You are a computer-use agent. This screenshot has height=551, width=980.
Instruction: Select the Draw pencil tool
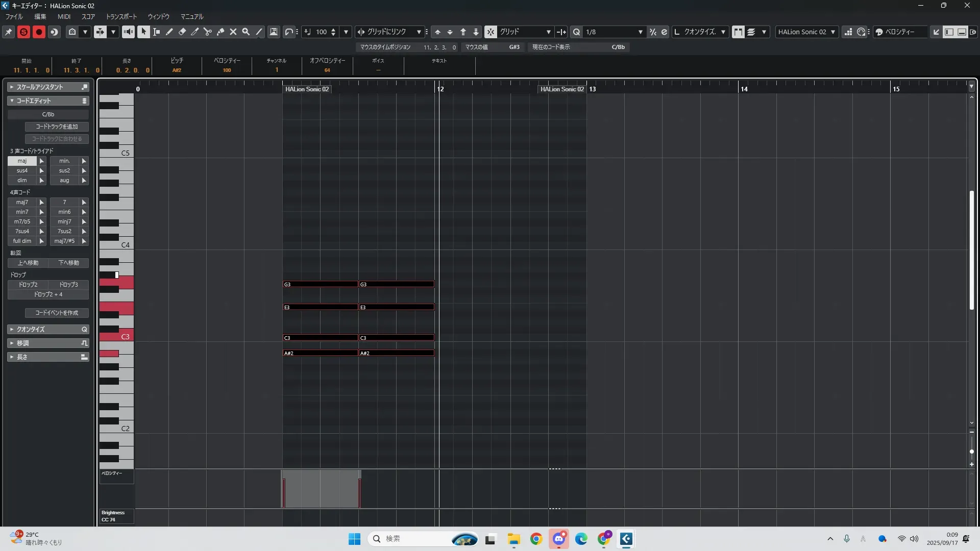169,32
